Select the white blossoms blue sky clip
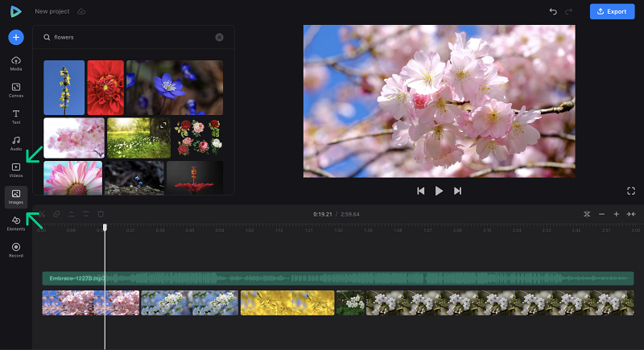 (x=190, y=303)
